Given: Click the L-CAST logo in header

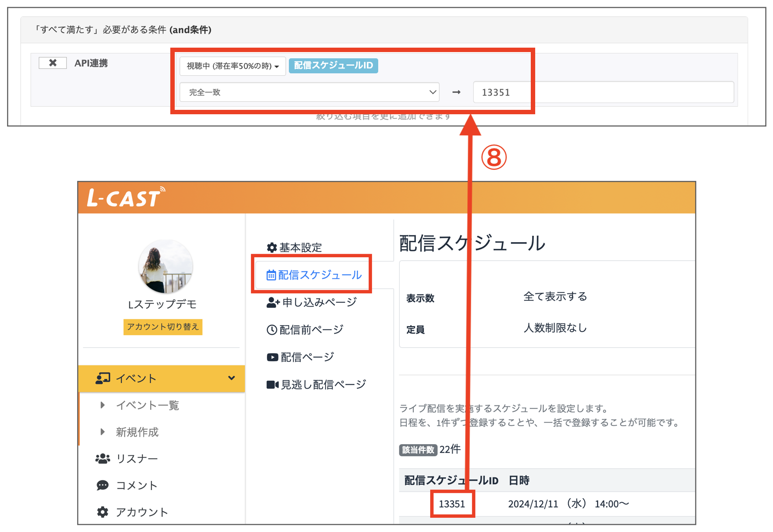Looking at the screenshot, I should (x=124, y=197).
